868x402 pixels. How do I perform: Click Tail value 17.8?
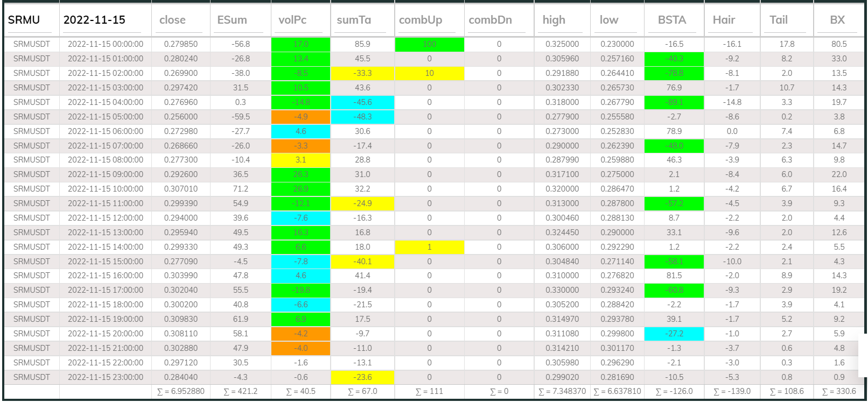pyautogui.click(x=787, y=44)
